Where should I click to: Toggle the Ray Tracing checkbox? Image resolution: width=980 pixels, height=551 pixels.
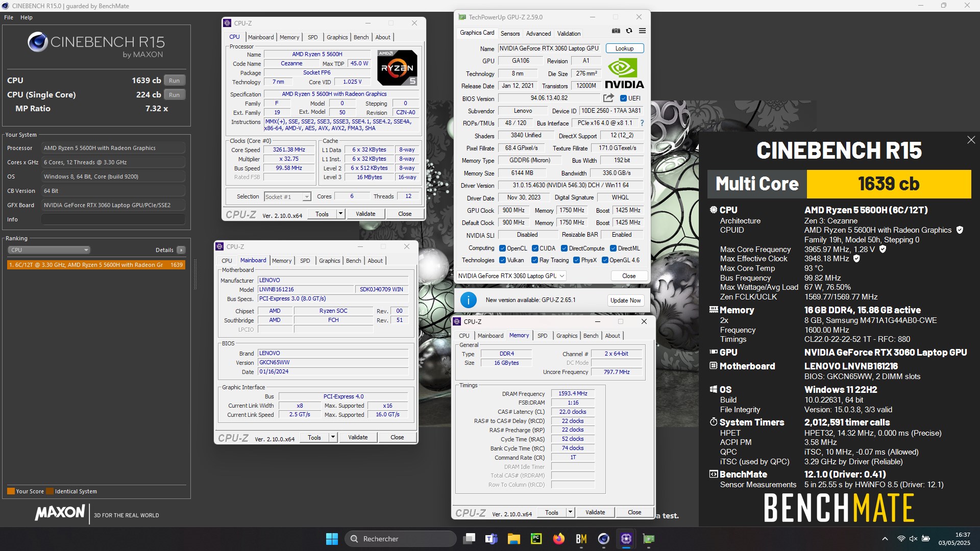point(534,260)
